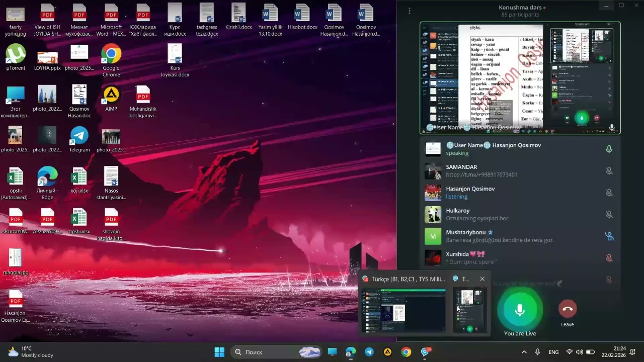Select the faxriy yorliq.jpg desktop file
This screenshot has height=362, width=644.
[x=16, y=20]
